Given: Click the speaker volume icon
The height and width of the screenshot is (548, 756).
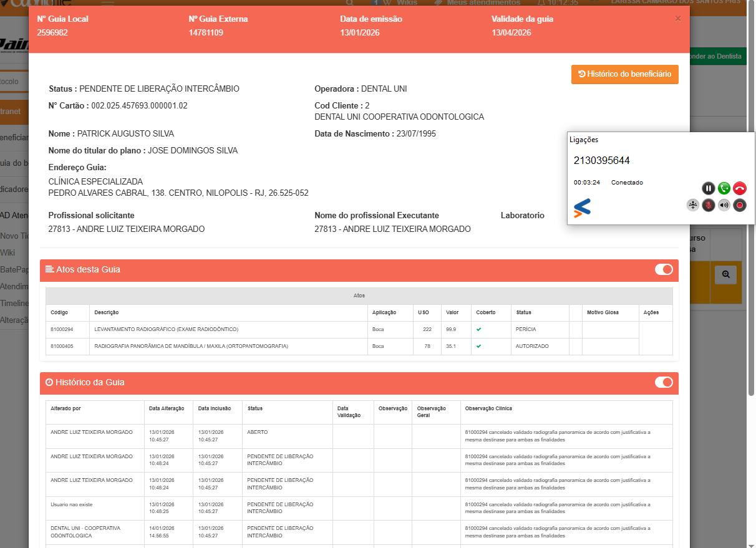Looking at the screenshot, I should (x=724, y=205).
